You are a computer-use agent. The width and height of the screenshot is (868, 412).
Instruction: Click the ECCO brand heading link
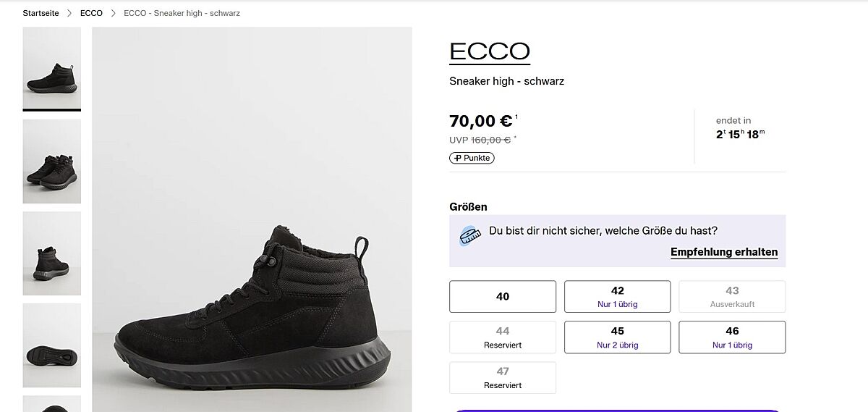pos(490,51)
